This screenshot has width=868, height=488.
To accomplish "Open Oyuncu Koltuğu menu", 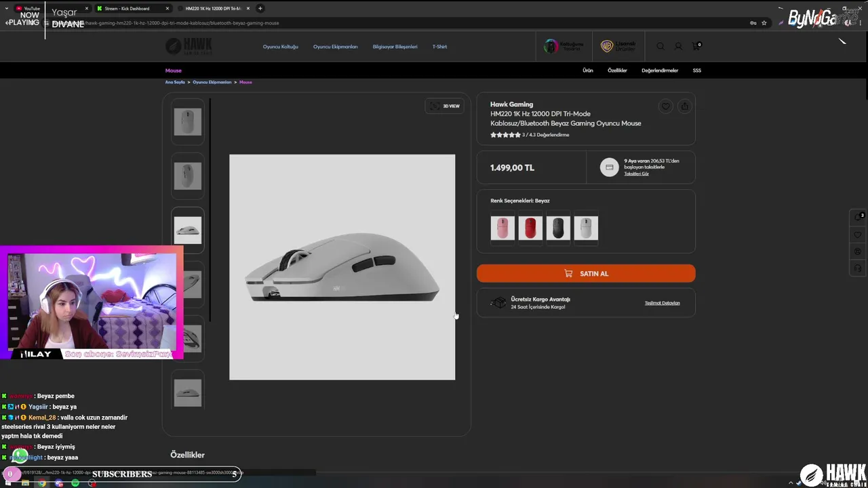I will 281,47.
